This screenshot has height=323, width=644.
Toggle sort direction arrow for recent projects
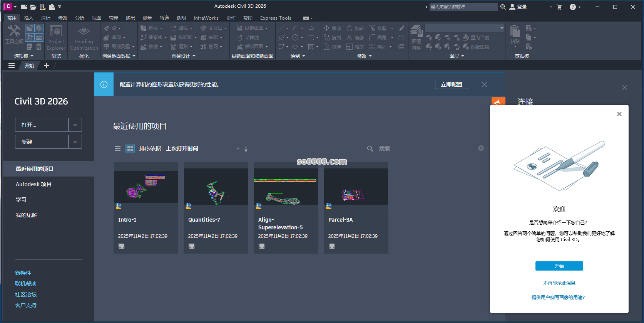[246, 149]
